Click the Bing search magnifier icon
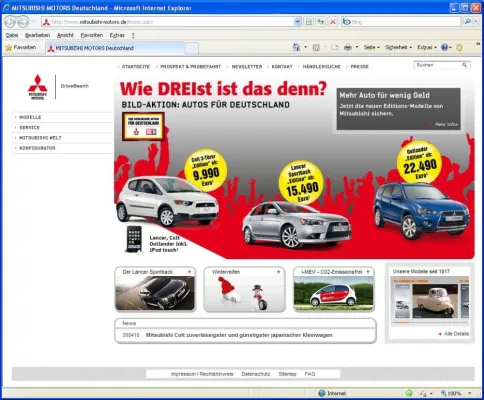The height and width of the screenshot is (400, 484). click(468, 22)
